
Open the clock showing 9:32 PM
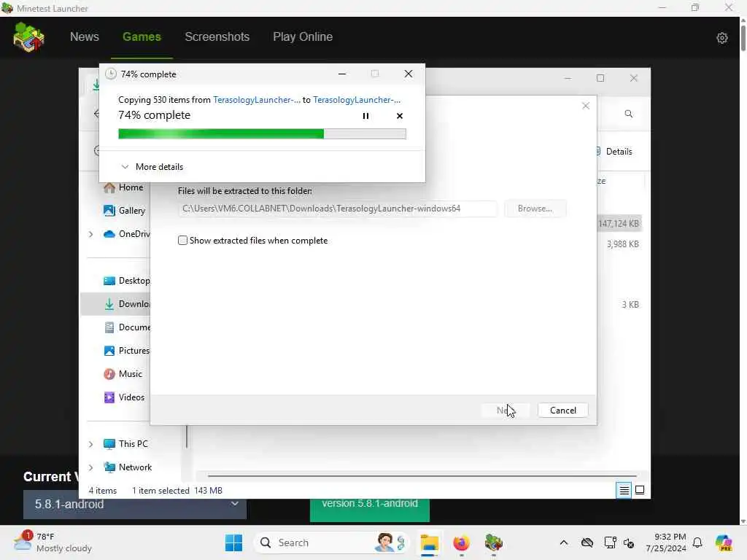665,542
